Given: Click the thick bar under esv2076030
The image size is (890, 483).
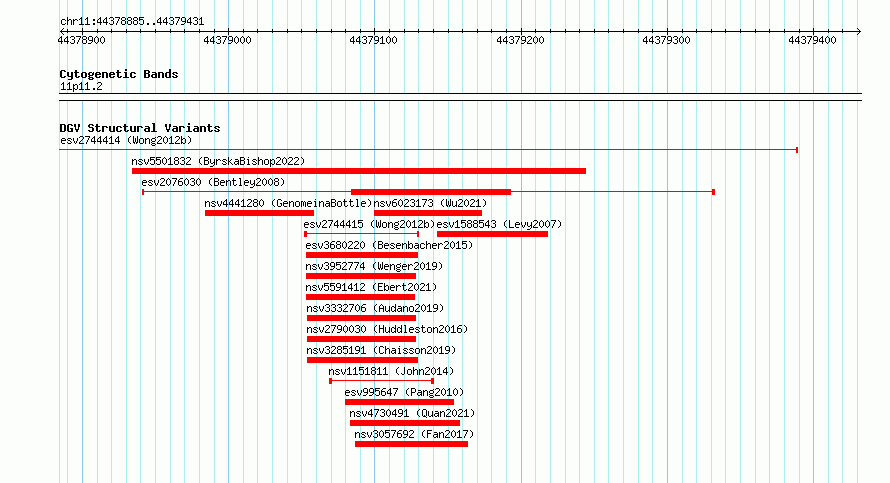Looking at the screenshot, I should 431,192.
